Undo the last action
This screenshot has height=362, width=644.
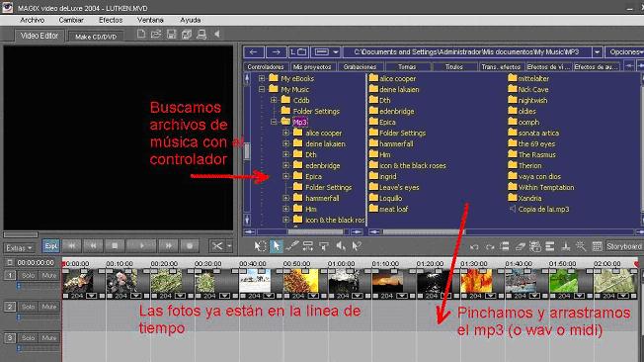click(474, 246)
